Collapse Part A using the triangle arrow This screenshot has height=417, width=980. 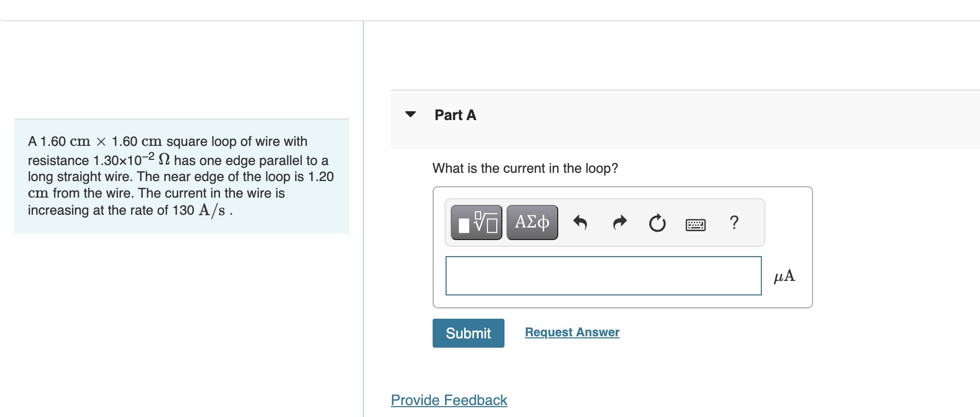pos(410,114)
